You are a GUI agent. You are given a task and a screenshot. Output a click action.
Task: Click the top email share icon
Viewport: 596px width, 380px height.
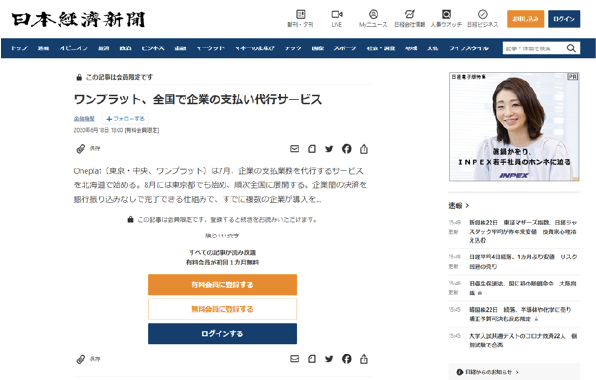pos(295,149)
